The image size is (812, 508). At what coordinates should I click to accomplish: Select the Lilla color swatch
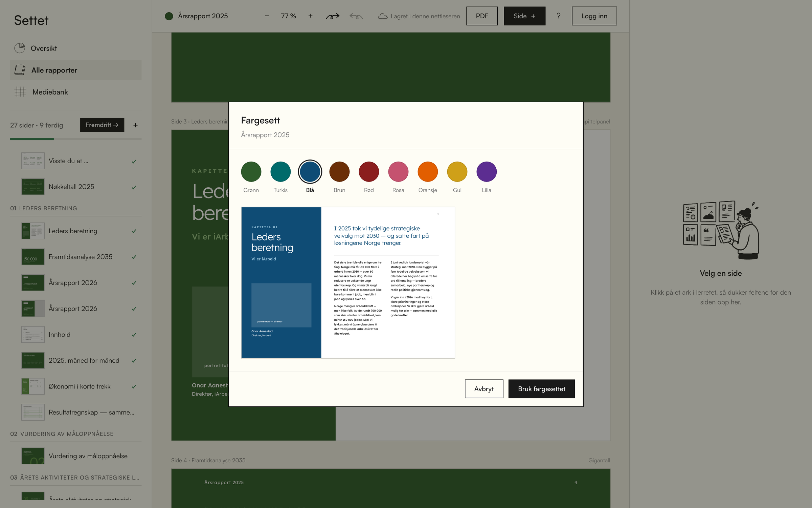(487, 172)
